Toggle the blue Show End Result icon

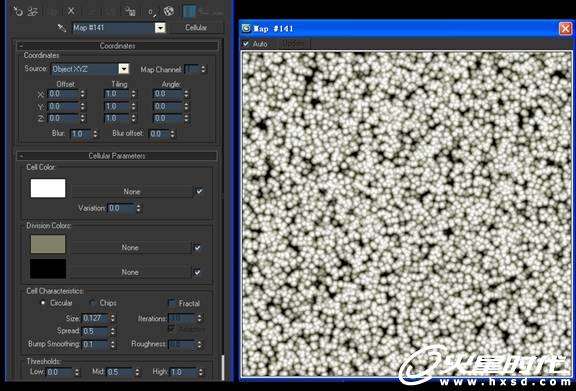pos(190,11)
